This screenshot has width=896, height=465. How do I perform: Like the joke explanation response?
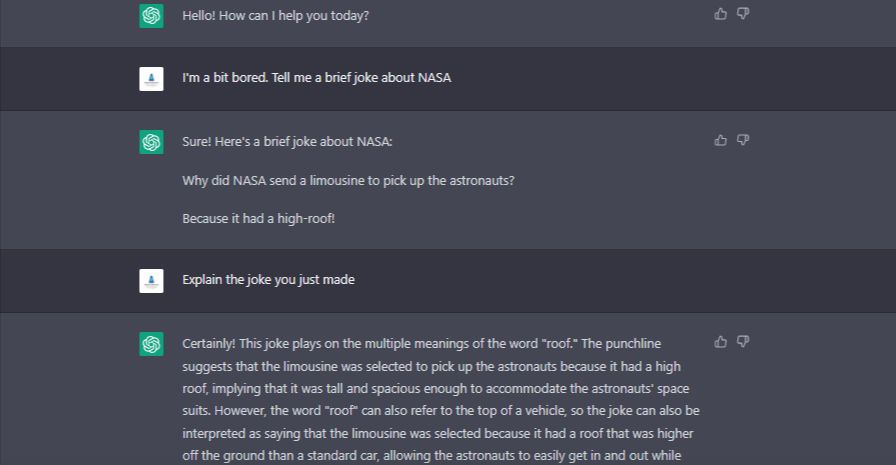point(720,342)
